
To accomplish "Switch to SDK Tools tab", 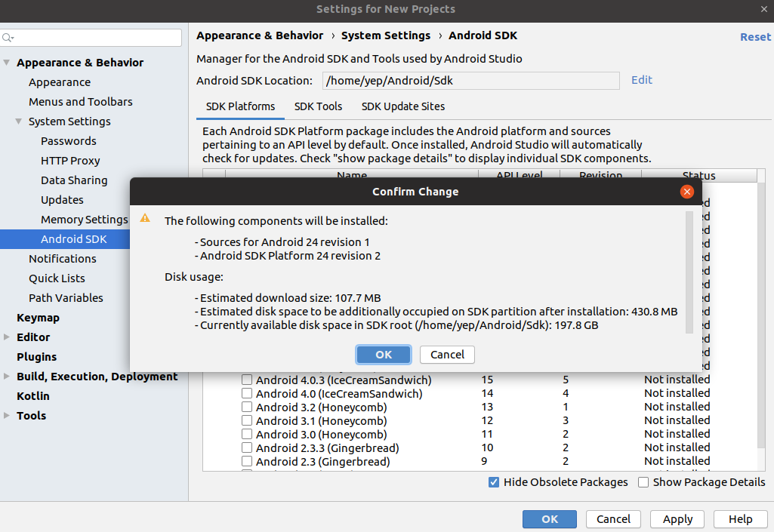I will tap(318, 106).
